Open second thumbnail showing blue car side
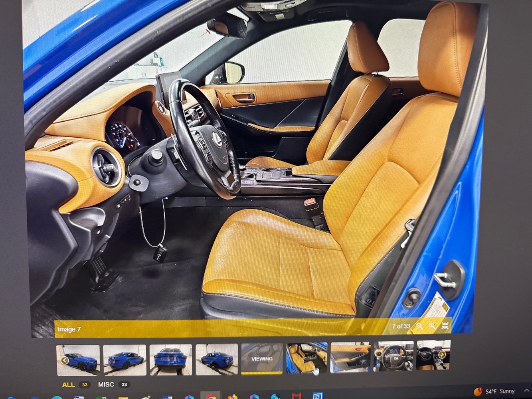 coord(125,360)
